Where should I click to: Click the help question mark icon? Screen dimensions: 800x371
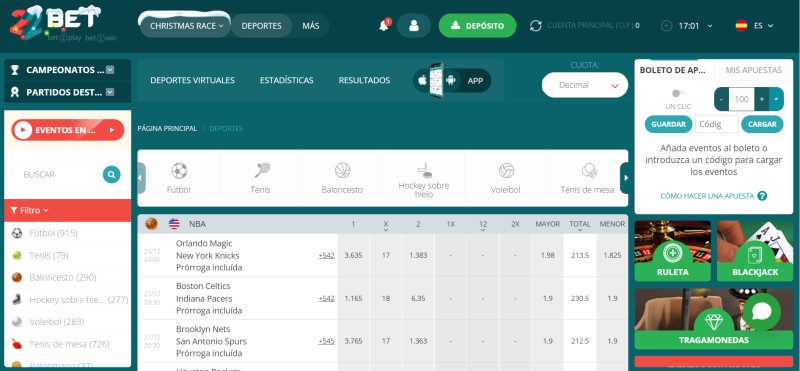(762, 196)
